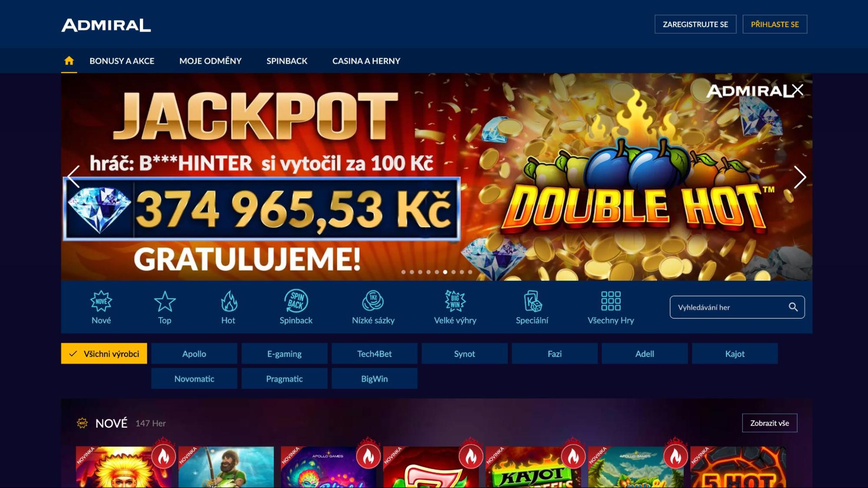The height and width of the screenshot is (488, 868).
Task: Open the Velké výhry Big Win category
Action: pos(455,301)
